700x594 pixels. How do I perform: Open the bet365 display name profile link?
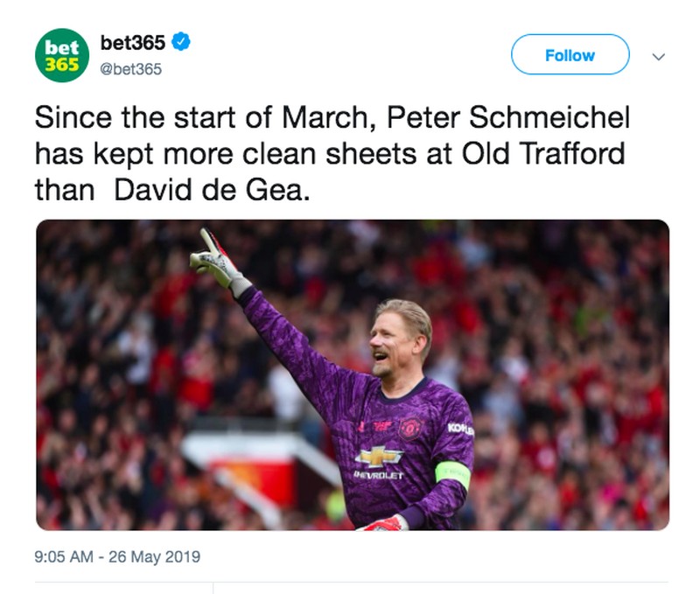coord(133,41)
